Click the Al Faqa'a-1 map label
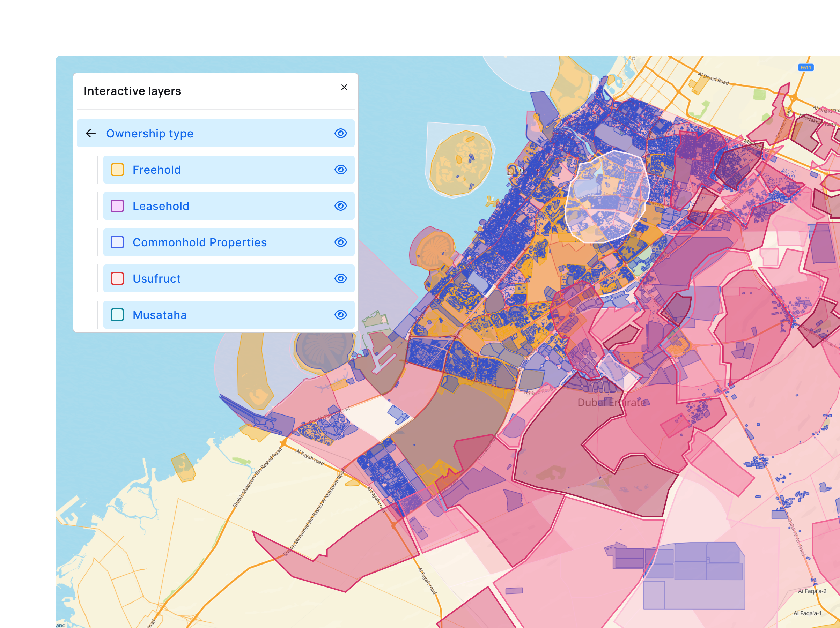Screen dimensions: 840x628 tap(807, 614)
